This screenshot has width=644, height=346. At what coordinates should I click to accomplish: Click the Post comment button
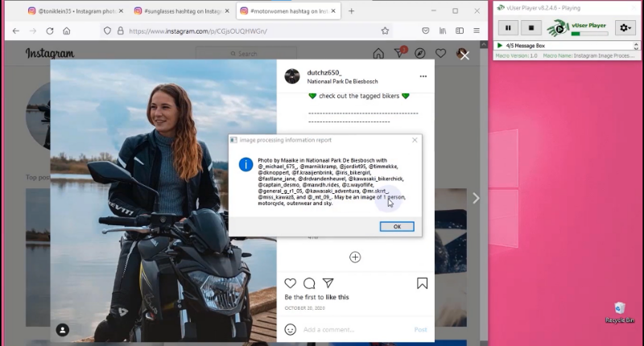pos(420,330)
